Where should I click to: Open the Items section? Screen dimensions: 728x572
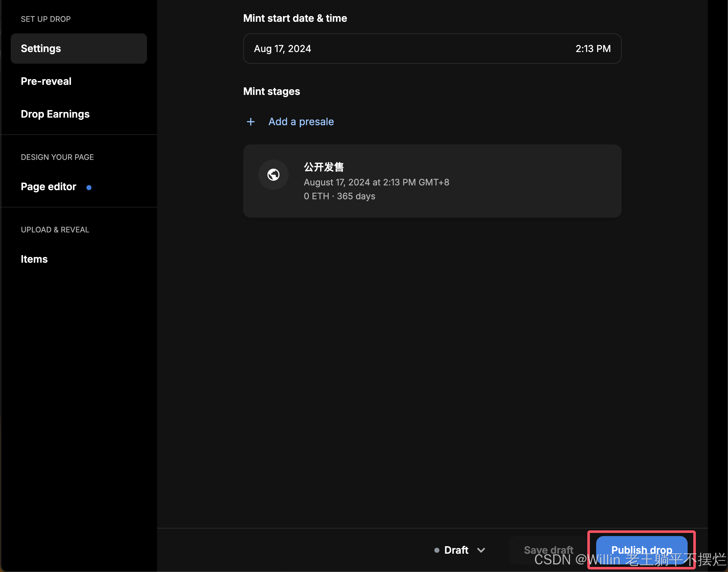[34, 259]
